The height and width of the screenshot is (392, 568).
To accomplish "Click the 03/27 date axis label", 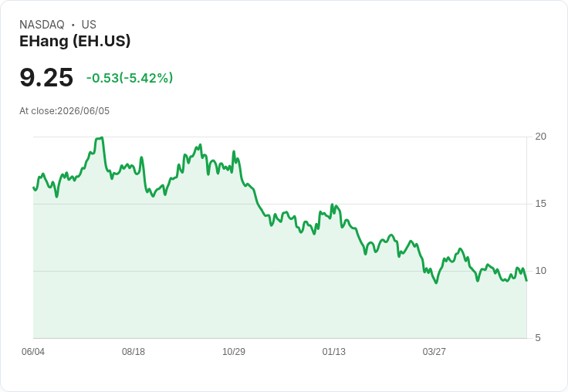I will pyautogui.click(x=434, y=351).
